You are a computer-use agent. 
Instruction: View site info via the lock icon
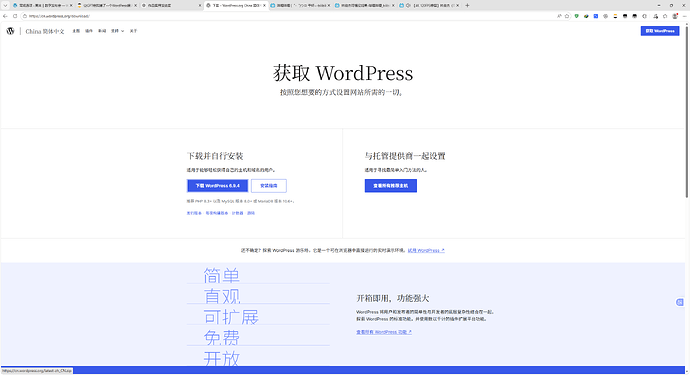click(x=25, y=16)
